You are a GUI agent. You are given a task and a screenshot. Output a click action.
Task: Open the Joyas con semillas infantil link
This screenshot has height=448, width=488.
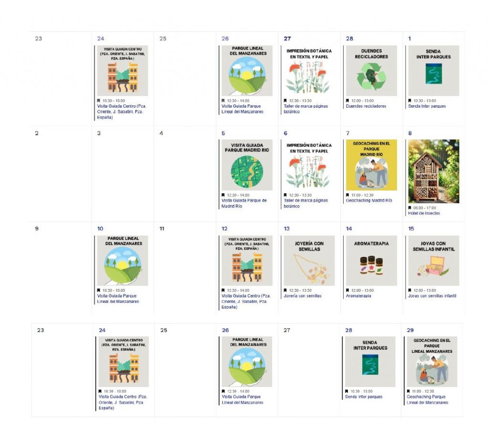[x=432, y=296]
